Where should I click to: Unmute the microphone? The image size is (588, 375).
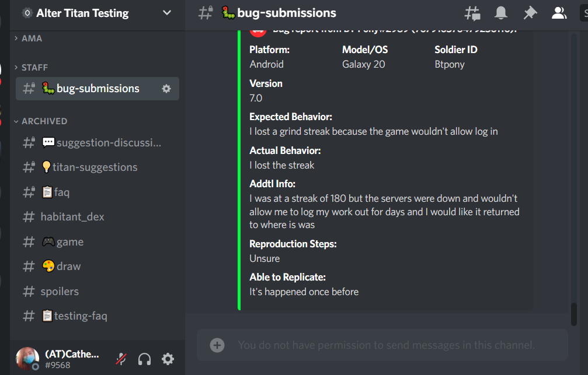pyautogui.click(x=121, y=359)
